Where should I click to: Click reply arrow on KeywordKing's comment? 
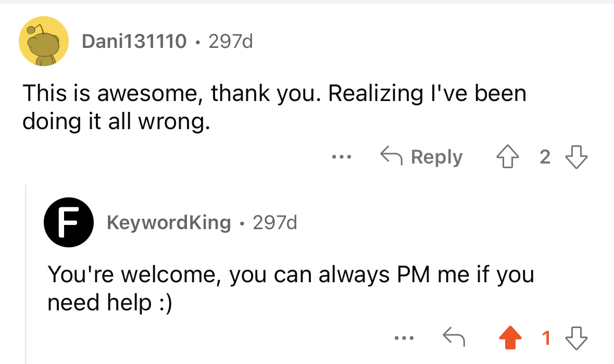point(454,337)
